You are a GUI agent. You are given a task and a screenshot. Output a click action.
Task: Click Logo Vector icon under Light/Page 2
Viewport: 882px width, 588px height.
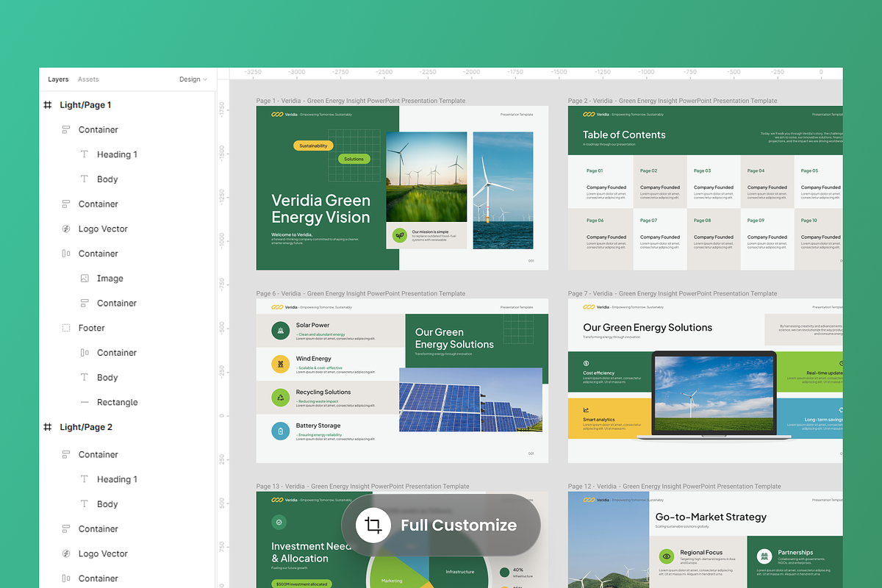tap(65, 553)
